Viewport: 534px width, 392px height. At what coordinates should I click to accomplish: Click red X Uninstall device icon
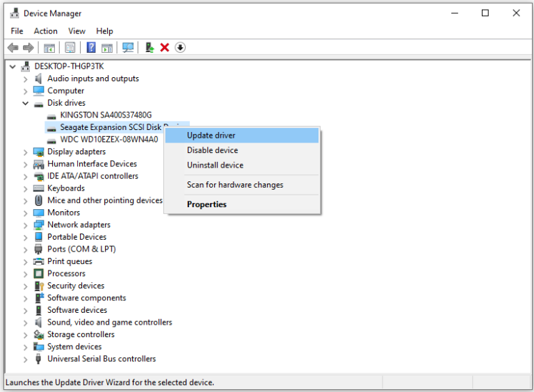pos(165,48)
